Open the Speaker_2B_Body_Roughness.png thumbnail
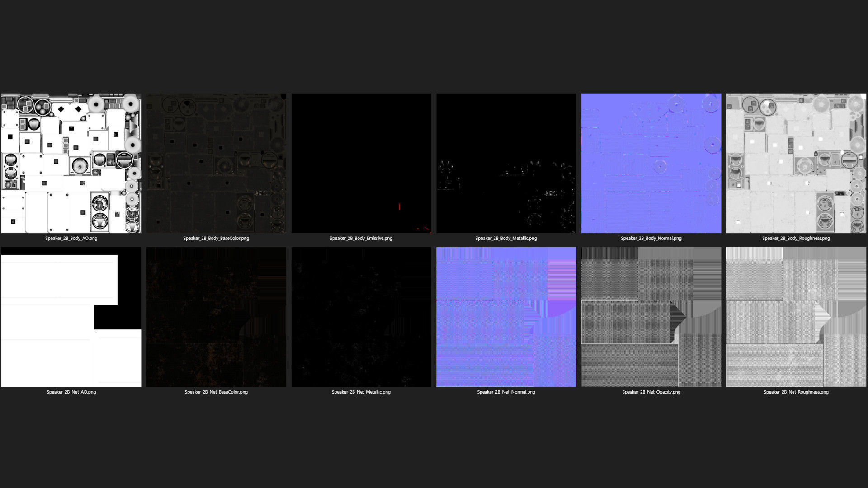The height and width of the screenshot is (488, 868). click(x=796, y=163)
